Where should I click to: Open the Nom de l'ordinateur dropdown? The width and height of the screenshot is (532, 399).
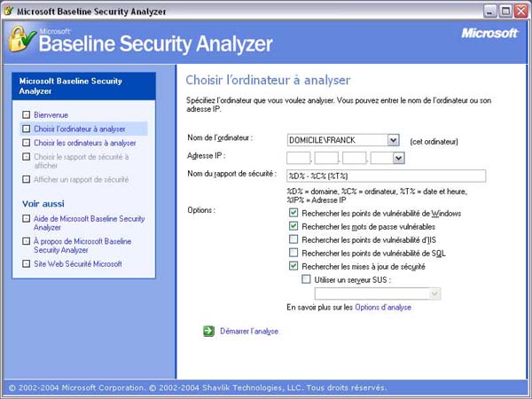[393, 140]
